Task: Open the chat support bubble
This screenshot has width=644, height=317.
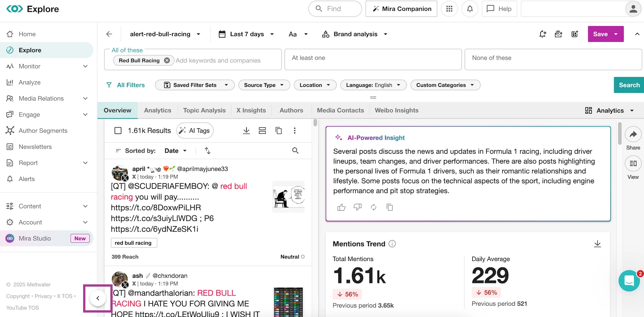Action: tap(629, 281)
